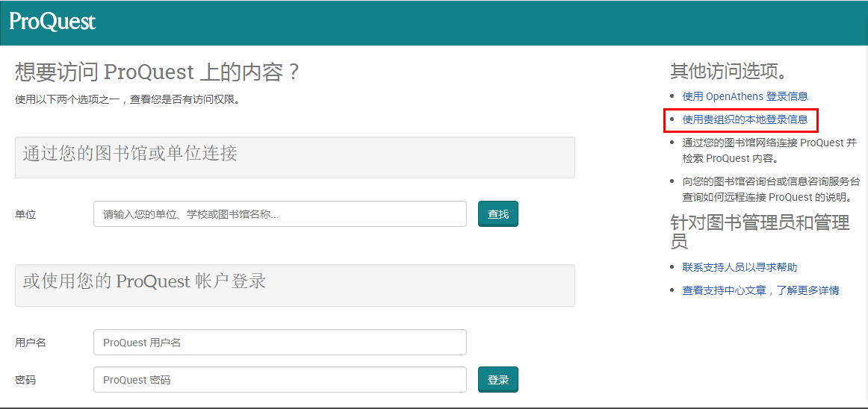Open the 联系支持人员以寻求帮助 link
Screen dimensions: 868x409
click(740, 267)
